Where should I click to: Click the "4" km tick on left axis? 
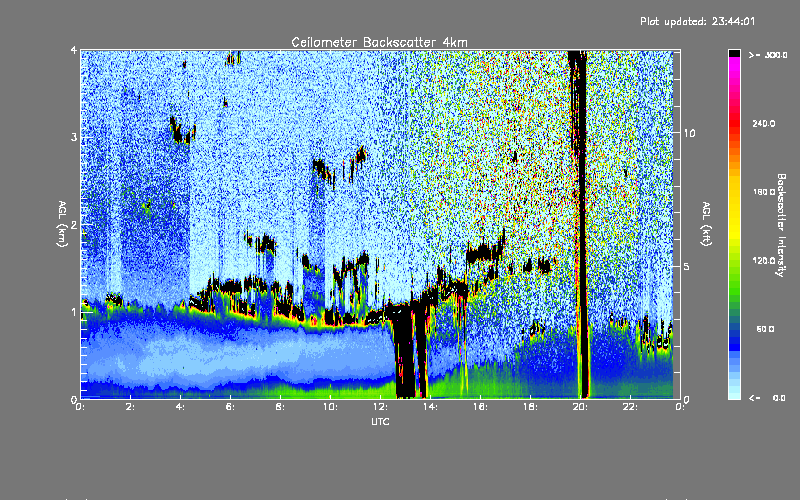click(74, 50)
